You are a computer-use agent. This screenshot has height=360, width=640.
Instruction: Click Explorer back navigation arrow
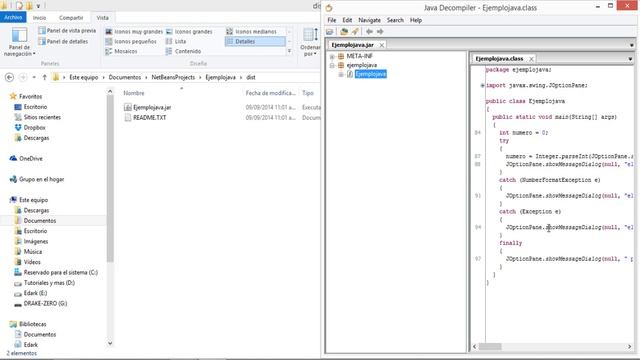(x=9, y=77)
